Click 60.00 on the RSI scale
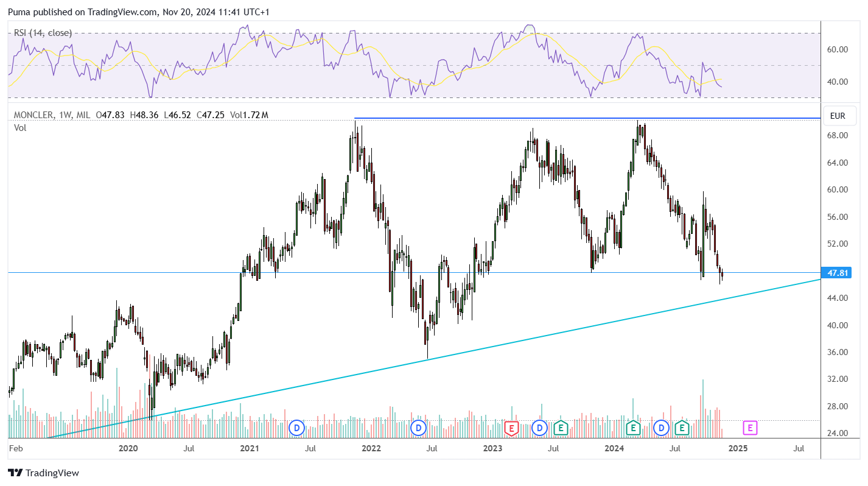The height and width of the screenshot is (486, 868). 836,49
